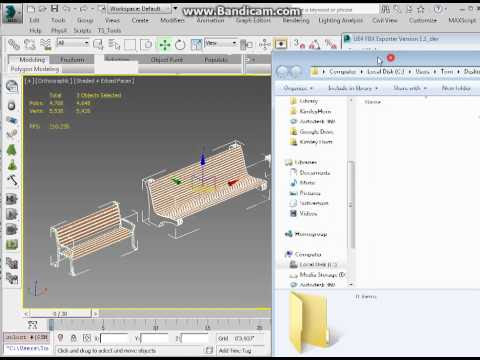
Task: Click the X coordinate input field
Action: click(114, 338)
